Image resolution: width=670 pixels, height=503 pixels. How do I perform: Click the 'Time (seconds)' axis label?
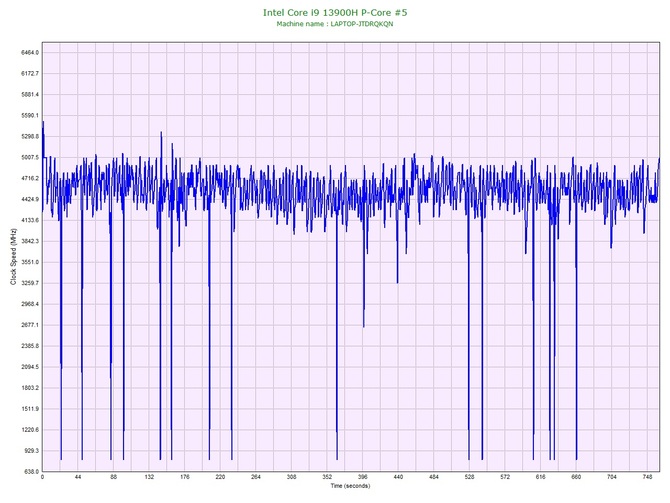350,486
